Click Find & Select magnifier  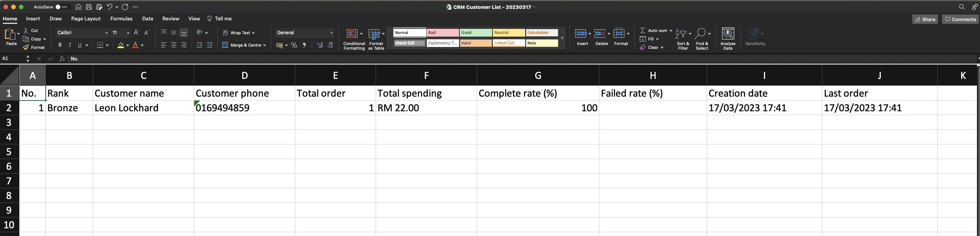click(701, 35)
